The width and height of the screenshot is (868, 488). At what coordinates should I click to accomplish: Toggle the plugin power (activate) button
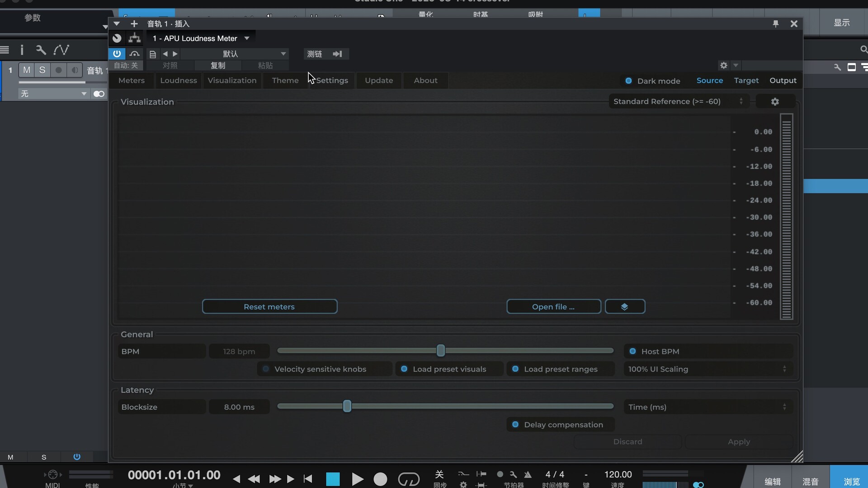pyautogui.click(x=117, y=54)
